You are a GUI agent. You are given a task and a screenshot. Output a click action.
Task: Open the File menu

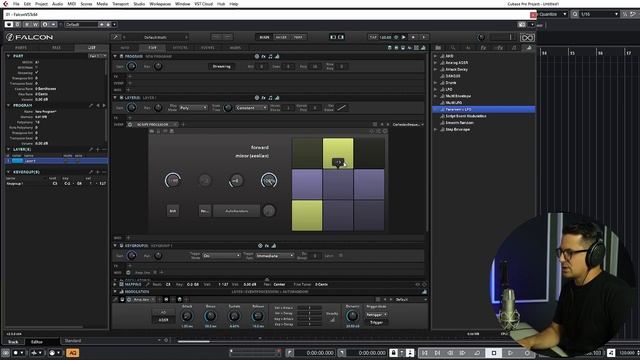coord(16,4)
